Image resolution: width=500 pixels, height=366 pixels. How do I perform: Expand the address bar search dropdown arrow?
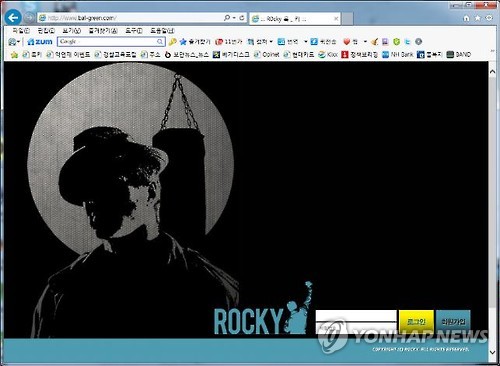(234, 18)
